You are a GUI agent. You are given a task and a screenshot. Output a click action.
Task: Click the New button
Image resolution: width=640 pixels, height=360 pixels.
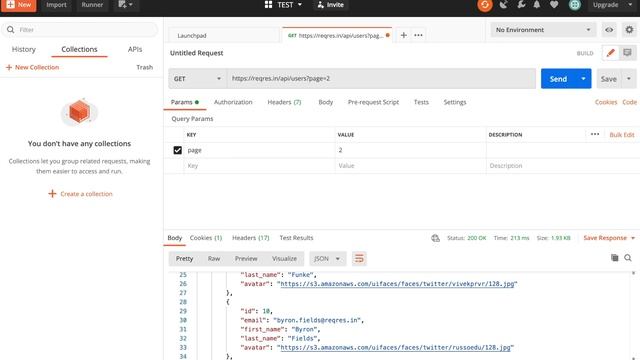[19, 5]
